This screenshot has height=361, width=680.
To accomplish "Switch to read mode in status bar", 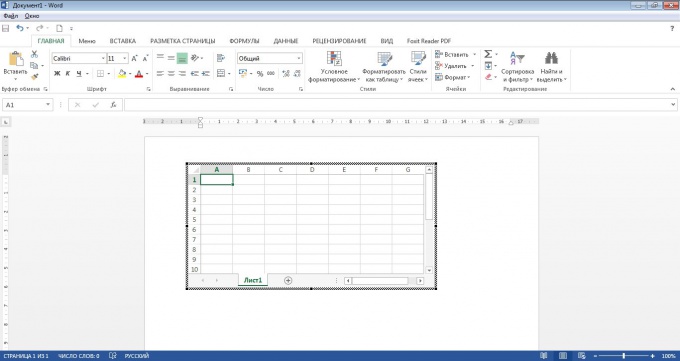I will coord(543,356).
